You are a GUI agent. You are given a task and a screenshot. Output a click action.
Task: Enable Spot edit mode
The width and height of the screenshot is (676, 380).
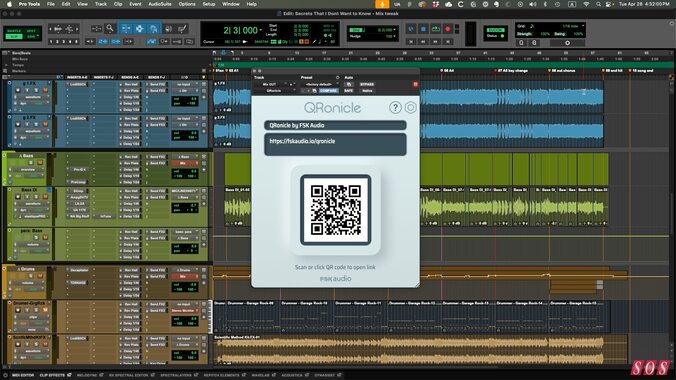pos(31,31)
